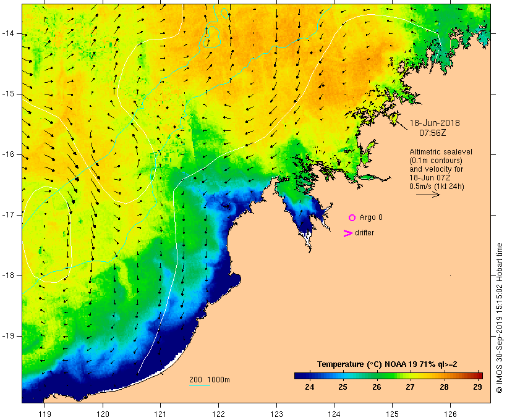The image size is (507, 420).
Task: Click the '18-Jun 07Z' caption line
Action: (430, 178)
